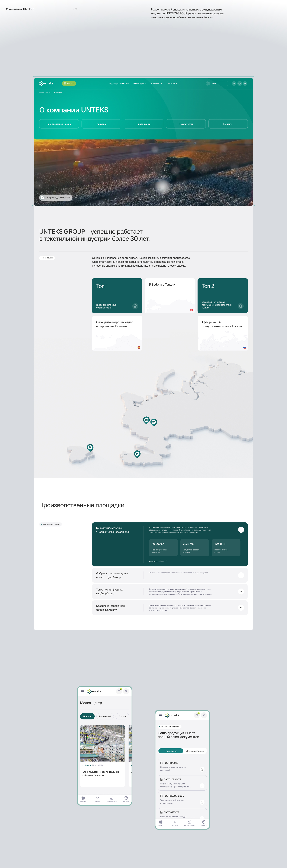This screenshot has height=868, width=287.
Task: Expand the Красильно-отделочная фабрика Чорлу row
Action: click(241, 608)
